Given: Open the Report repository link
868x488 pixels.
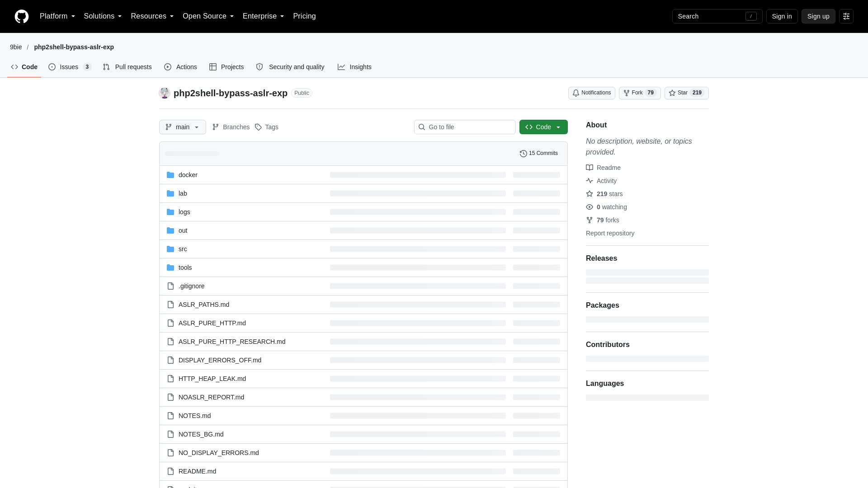Looking at the screenshot, I should click(610, 233).
